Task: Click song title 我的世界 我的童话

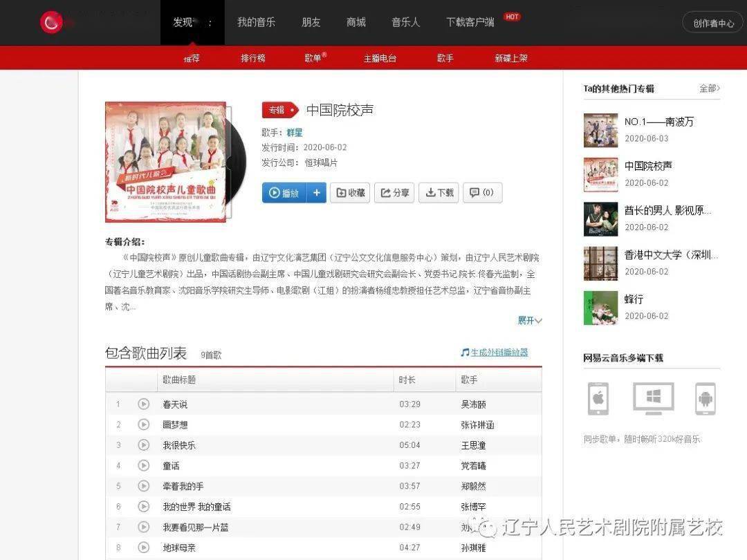Action: (196, 507)
